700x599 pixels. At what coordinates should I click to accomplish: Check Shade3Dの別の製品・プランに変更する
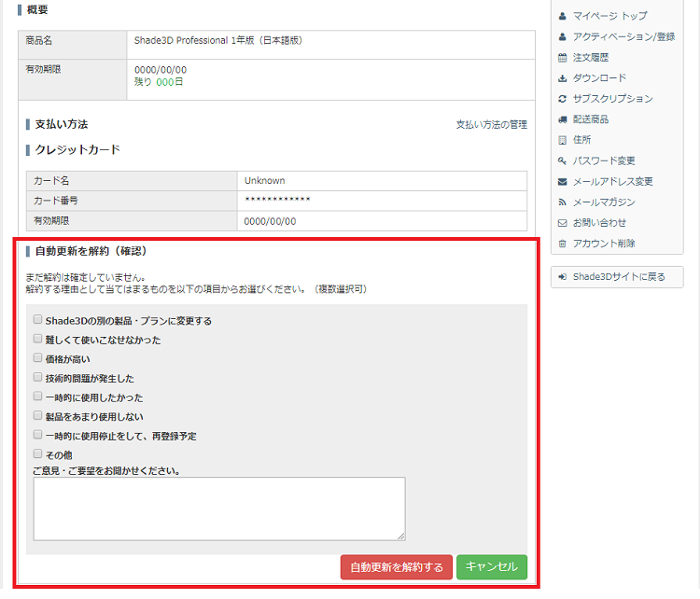coord(37,320)
